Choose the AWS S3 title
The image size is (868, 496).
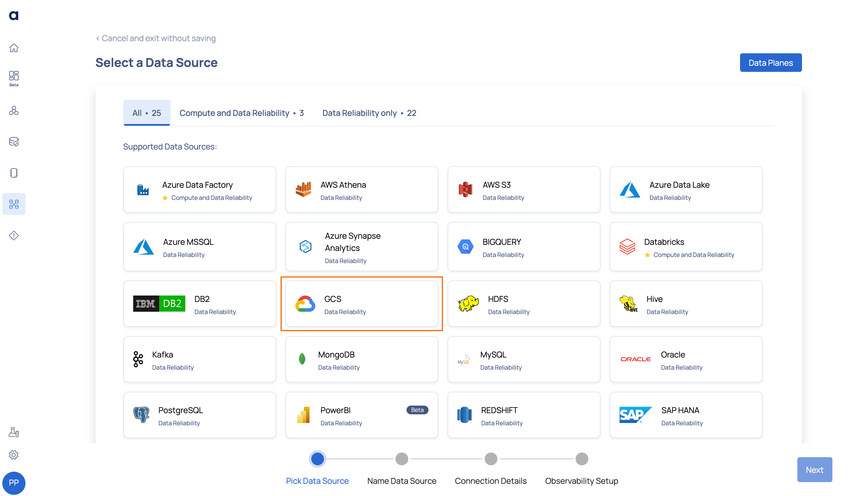pyautogui.click(x=497, y=185)
